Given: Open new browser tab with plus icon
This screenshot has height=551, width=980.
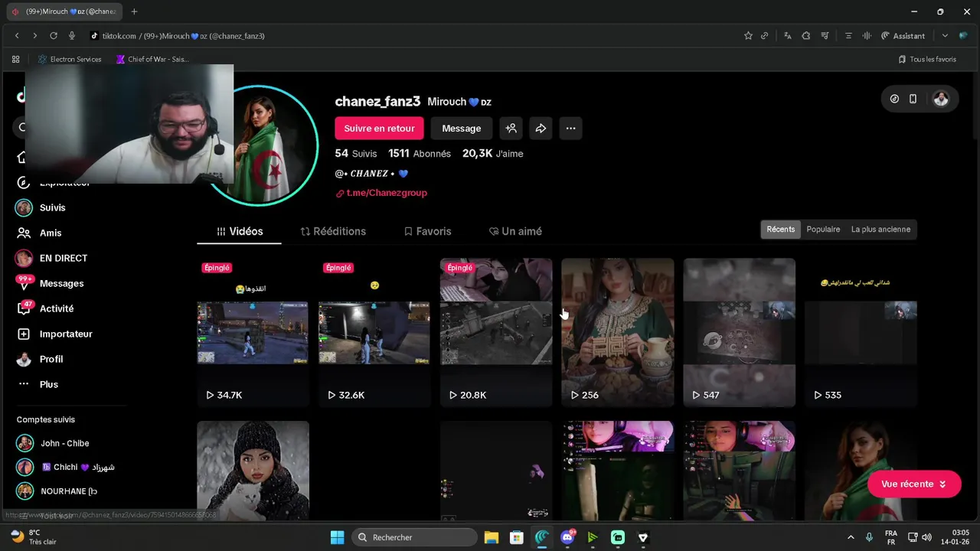Looking at the screenshot, I should click(x=134, y=11).
